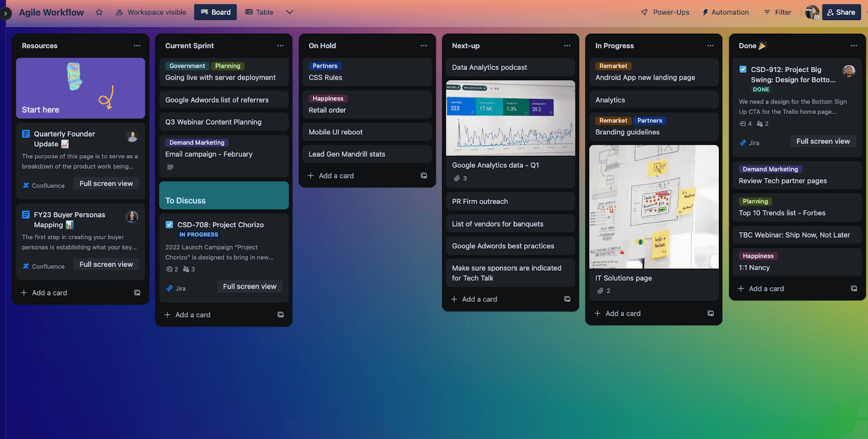
Task: Create from template in In Progress list
Action: click(711, 314)
